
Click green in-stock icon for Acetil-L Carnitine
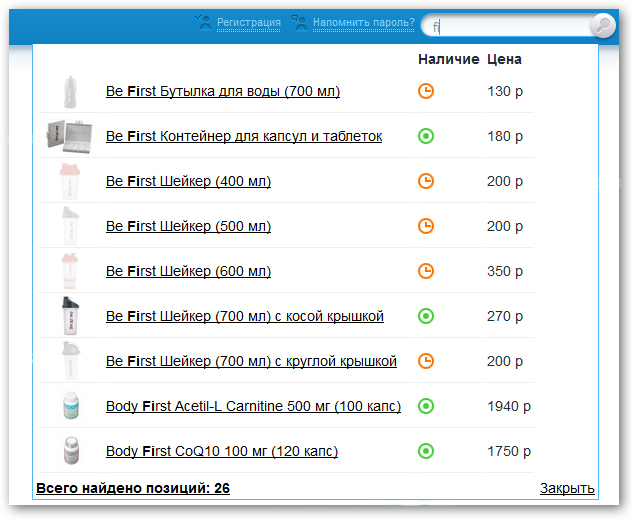(426, 406)
